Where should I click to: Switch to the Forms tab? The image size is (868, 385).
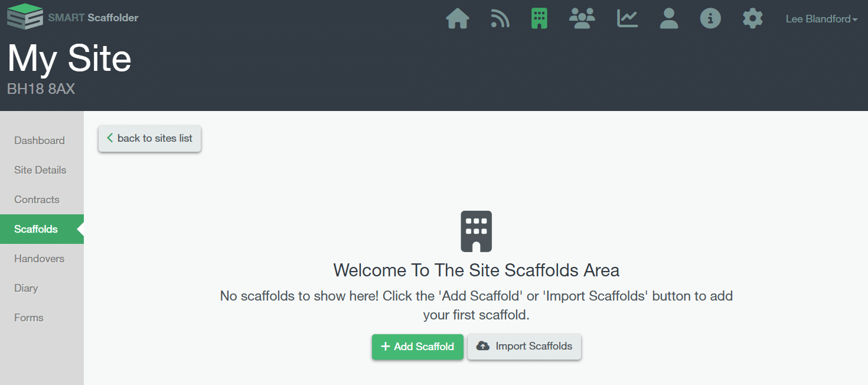pos(29,318)
